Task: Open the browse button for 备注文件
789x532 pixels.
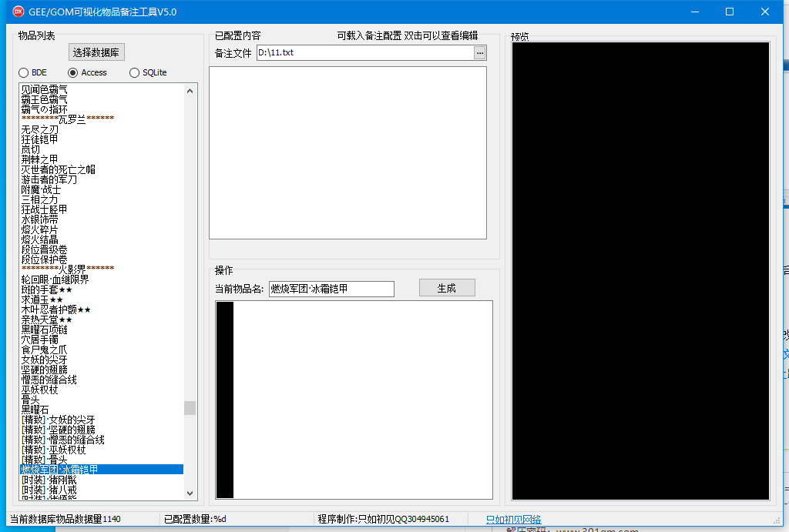Action: 479,53
